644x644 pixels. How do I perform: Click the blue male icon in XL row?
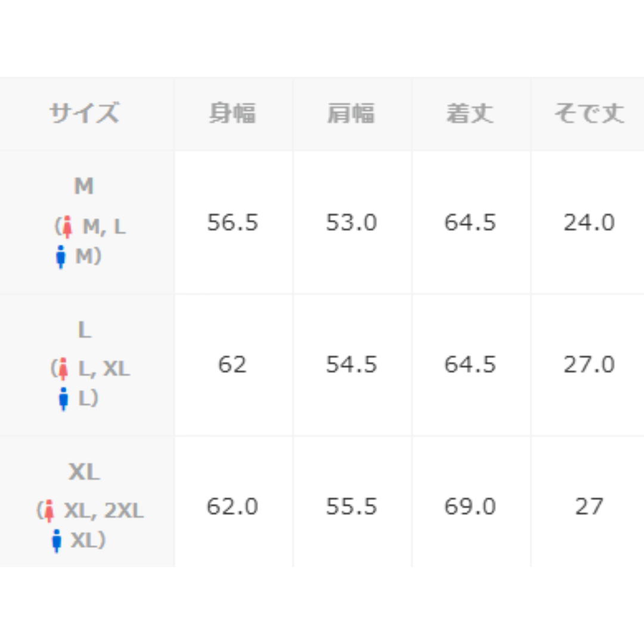click(x=57, y=540)
